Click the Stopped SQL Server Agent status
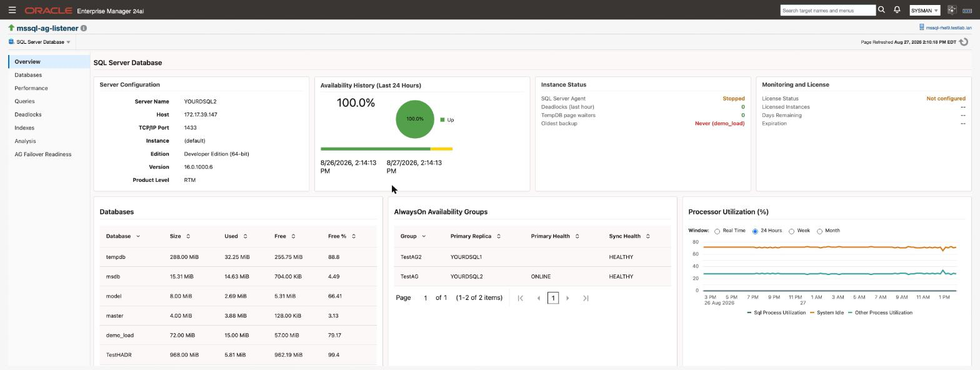 click(x=734, y=99)
